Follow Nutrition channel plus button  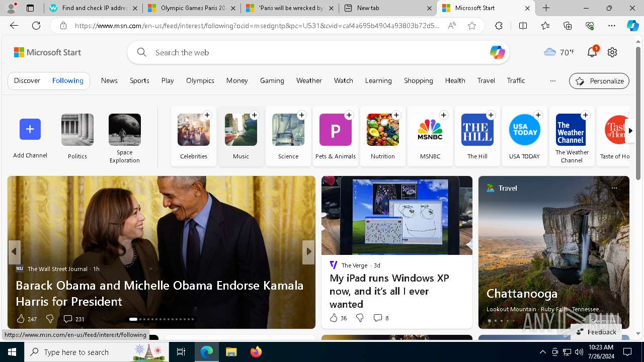coord(396,115)
